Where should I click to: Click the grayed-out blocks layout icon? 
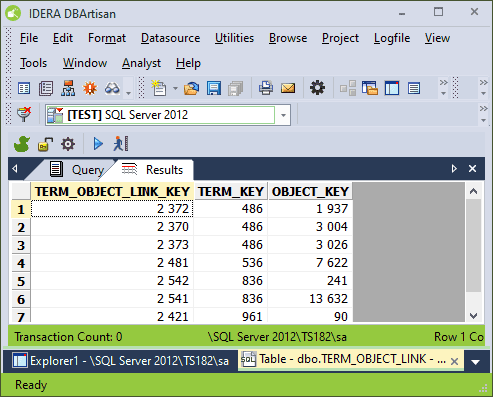coord(348,88)
